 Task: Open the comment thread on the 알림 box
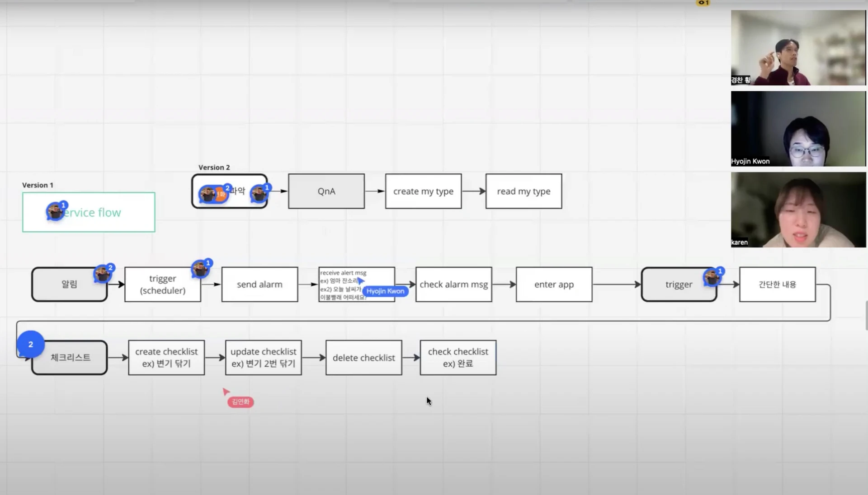click(x=104, y=273)
